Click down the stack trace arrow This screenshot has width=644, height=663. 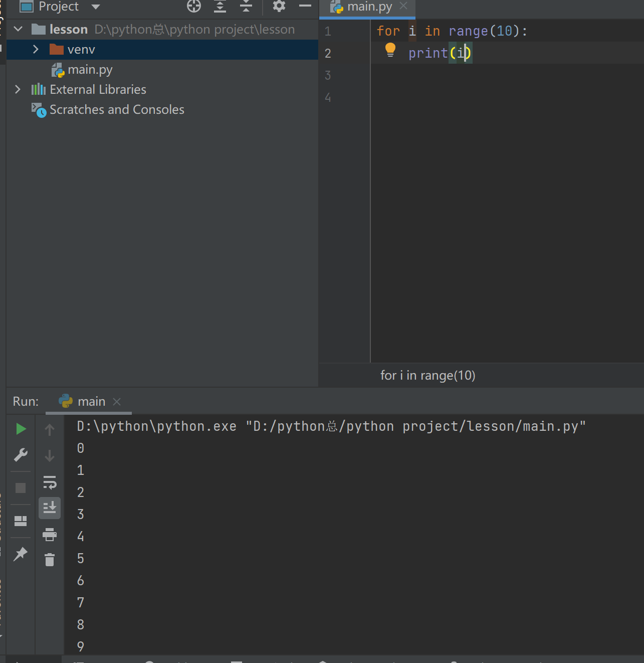(50, 456)
